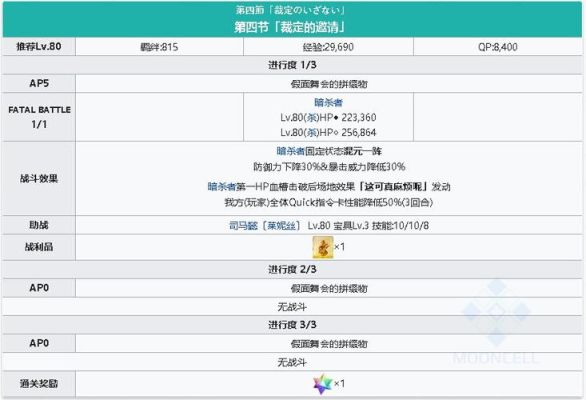Click the AP5 cell
The image size is (586, 400).
(x=39, y=83)
